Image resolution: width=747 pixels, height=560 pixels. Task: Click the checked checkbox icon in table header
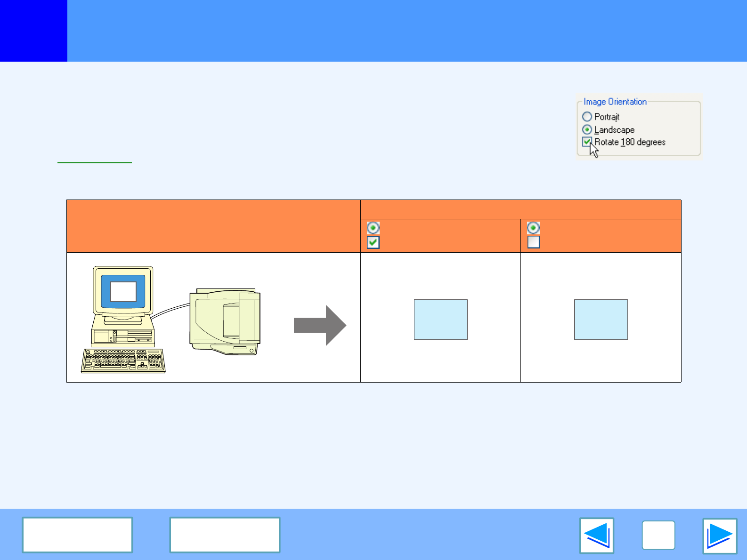click(x=373, y=242)
